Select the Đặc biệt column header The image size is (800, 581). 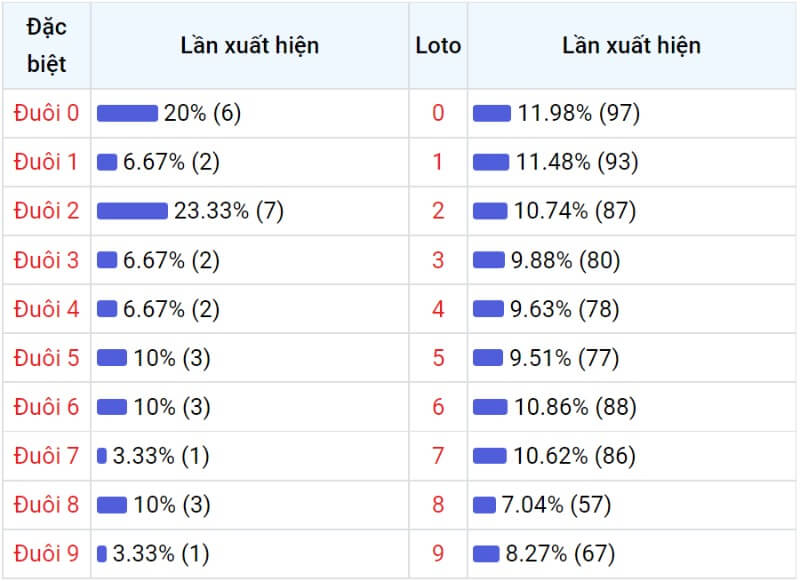[x=46, y=45]
